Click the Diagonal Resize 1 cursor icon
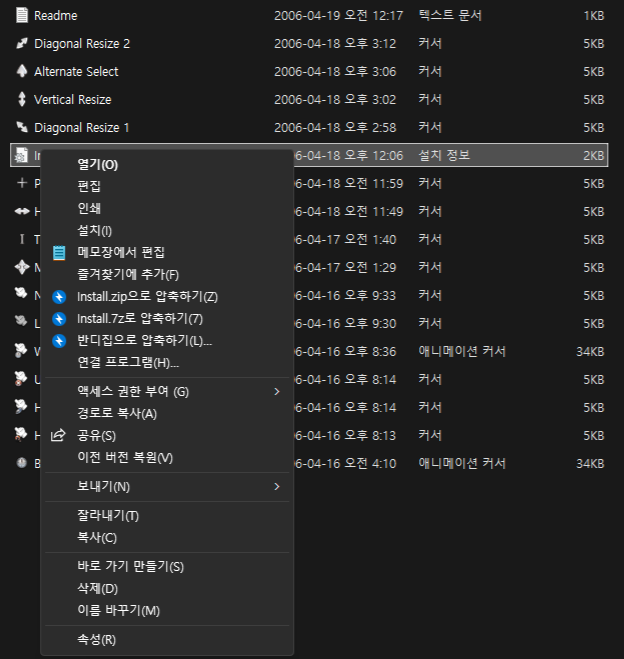 tap(21, 128)
